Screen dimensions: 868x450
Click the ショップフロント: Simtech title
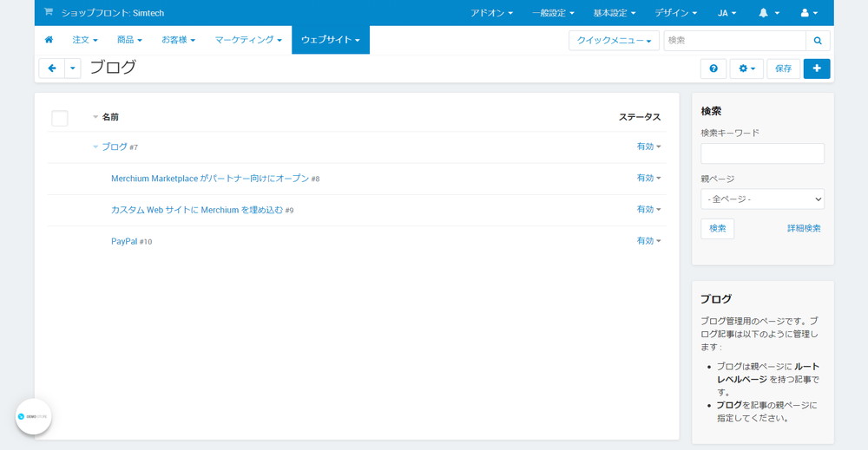112,13
